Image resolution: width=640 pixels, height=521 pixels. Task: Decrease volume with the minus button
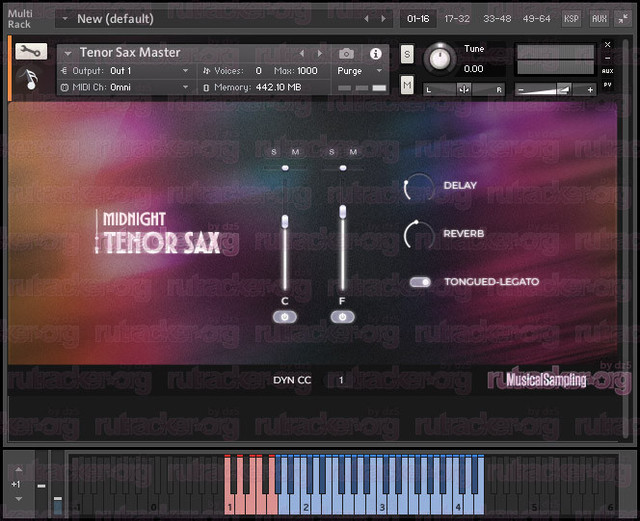point(521,89)
